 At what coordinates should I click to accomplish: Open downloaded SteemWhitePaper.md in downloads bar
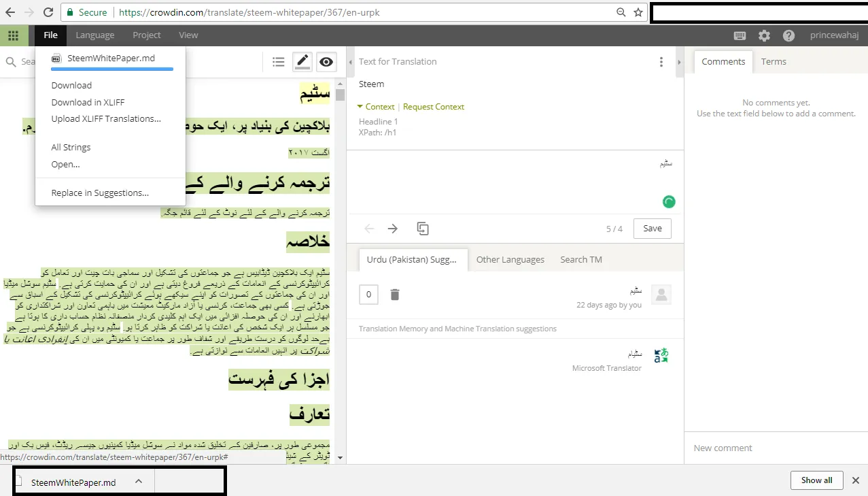(x=73, y=482)
